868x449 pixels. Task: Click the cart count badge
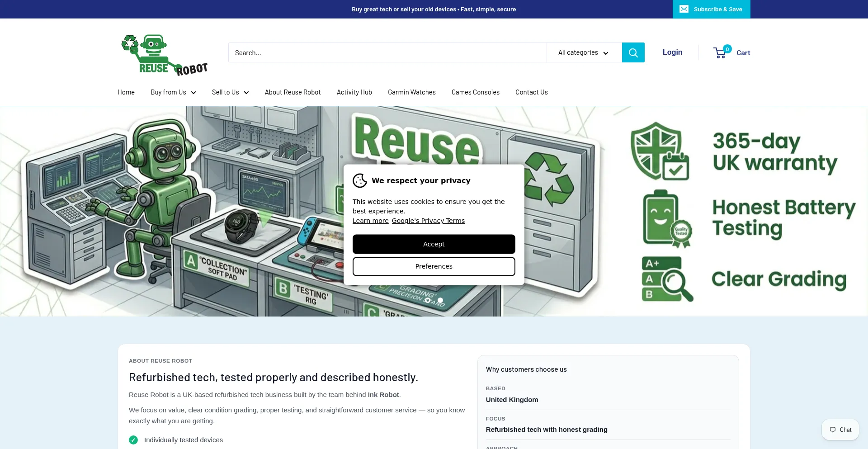727,49
